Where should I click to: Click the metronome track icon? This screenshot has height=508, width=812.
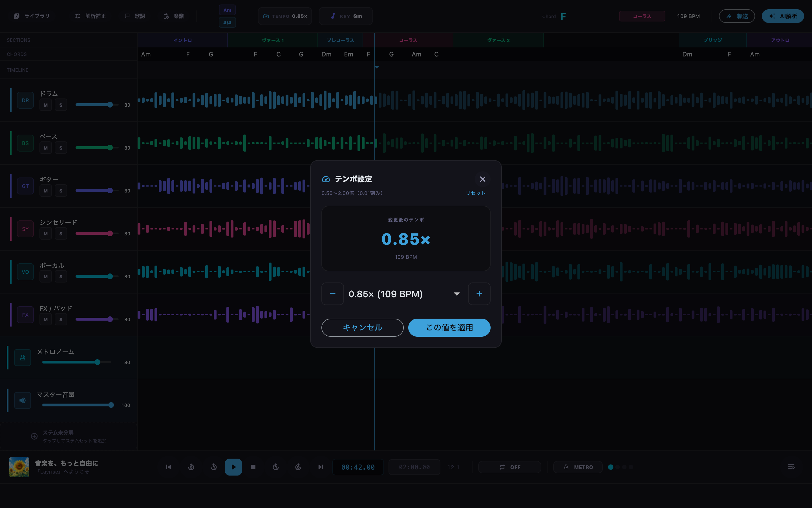pos(23,358)
